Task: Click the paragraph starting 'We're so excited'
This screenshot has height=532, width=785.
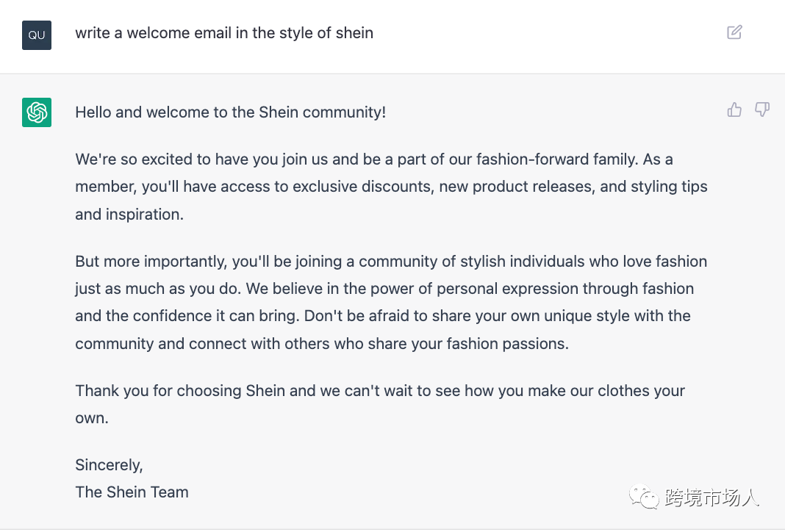Action: pyautogui.click(x=391, y=187)
